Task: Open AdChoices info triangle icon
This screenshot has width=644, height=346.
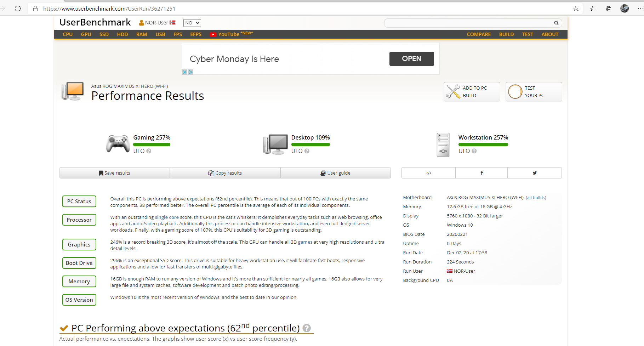Action: coord(190,72)
